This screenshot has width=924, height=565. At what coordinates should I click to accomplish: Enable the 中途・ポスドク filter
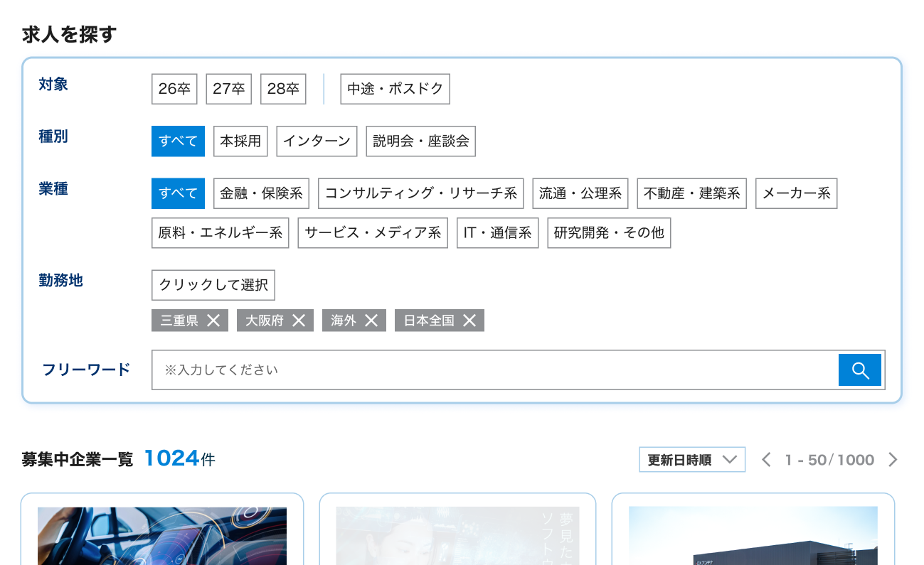click(x=395, y=89)
